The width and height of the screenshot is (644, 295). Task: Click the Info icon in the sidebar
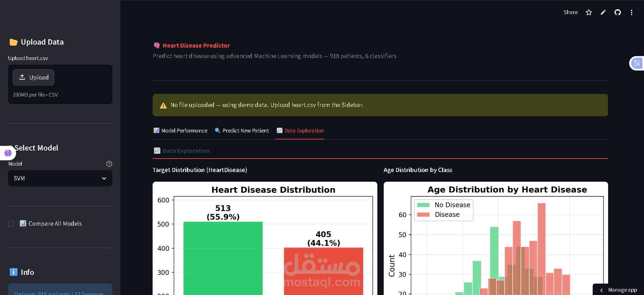(x=13, y=272)
